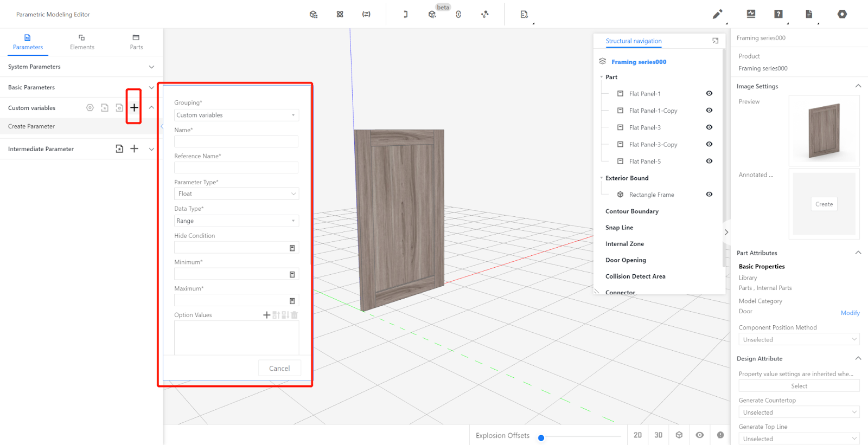
Task: Click the pencil edit icon in top toolbar
Action: (x=717, y=14)
